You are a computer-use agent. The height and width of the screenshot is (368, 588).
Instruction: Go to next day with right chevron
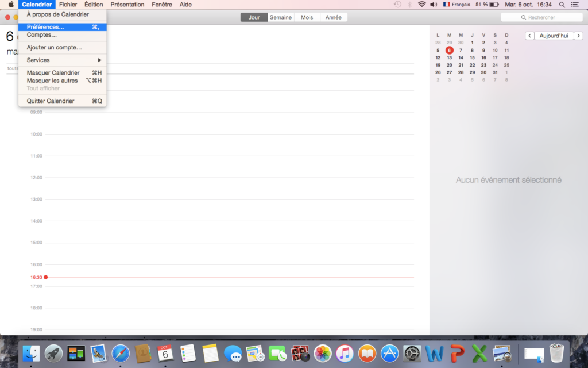click(578, 36)
